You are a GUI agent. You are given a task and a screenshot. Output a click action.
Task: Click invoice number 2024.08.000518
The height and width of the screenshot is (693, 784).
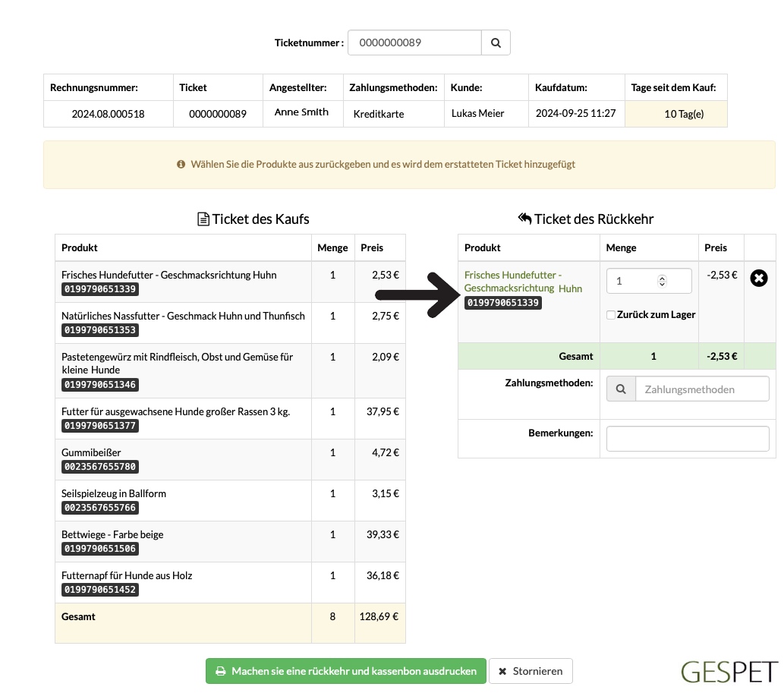point(108,114)
